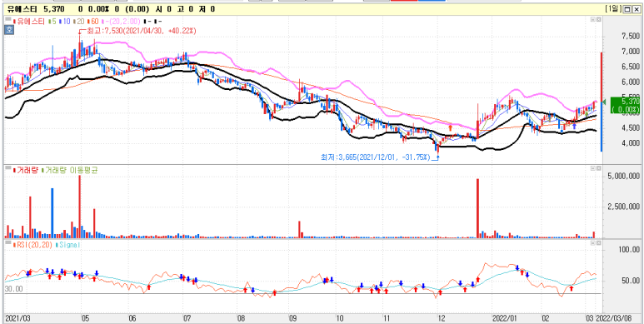This screenshot has width=644, height=324.
Task: Click the 2021/03 axis date label
Action: (17, 318)
